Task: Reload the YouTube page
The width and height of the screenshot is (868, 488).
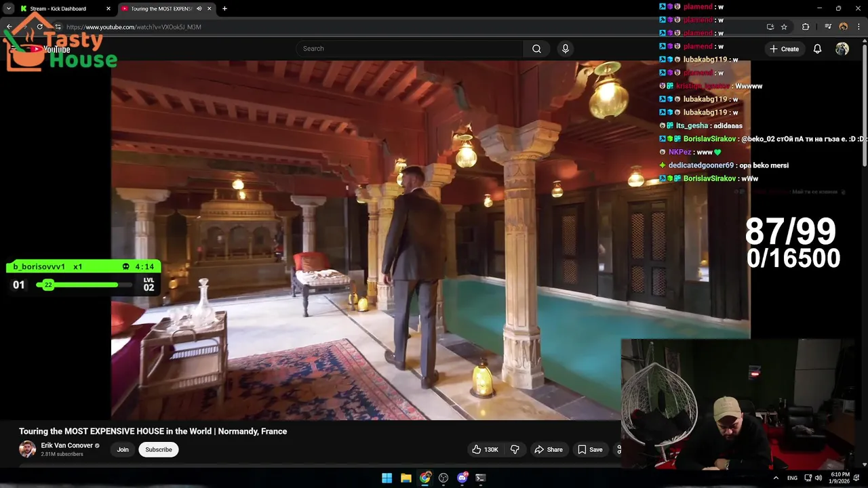Action: 39,27
